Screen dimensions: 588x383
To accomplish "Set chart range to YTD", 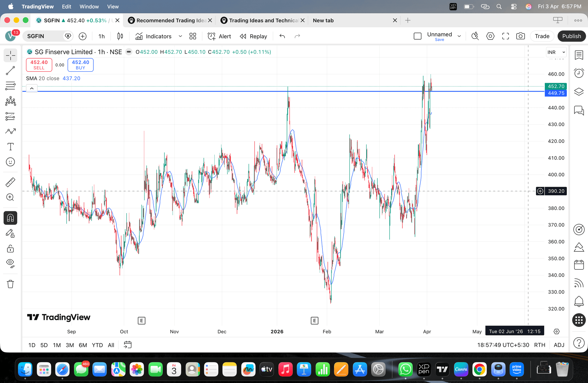I will pos(97,345).
